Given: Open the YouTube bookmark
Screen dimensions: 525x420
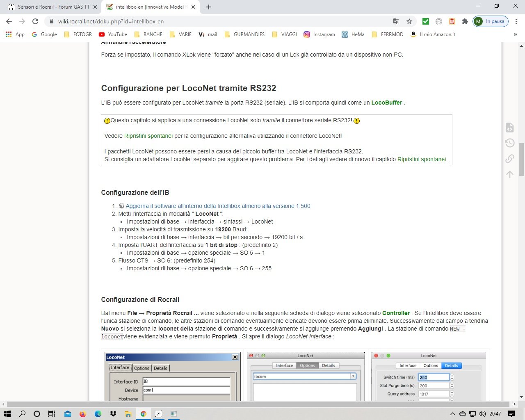Looking at the screenshot, I should tap(113, 34).
